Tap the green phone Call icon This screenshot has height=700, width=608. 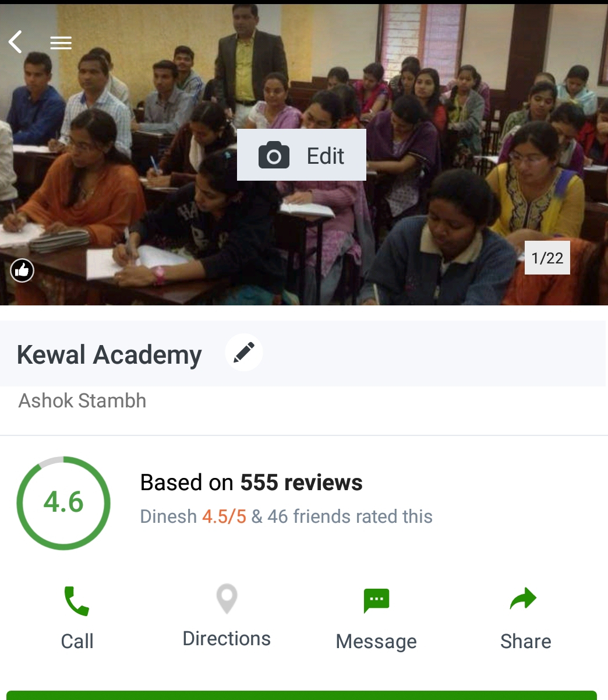pos(76,601)
